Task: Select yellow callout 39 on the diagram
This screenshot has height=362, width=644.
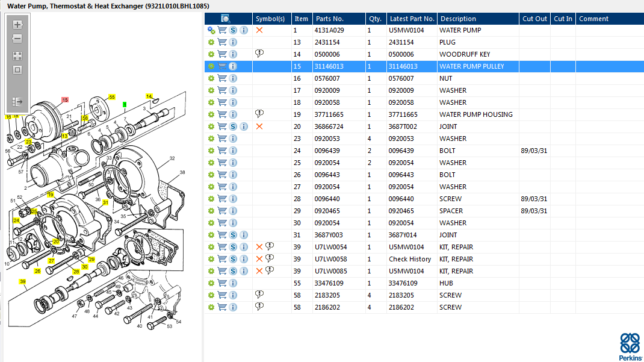Action: tap(23, 281)
